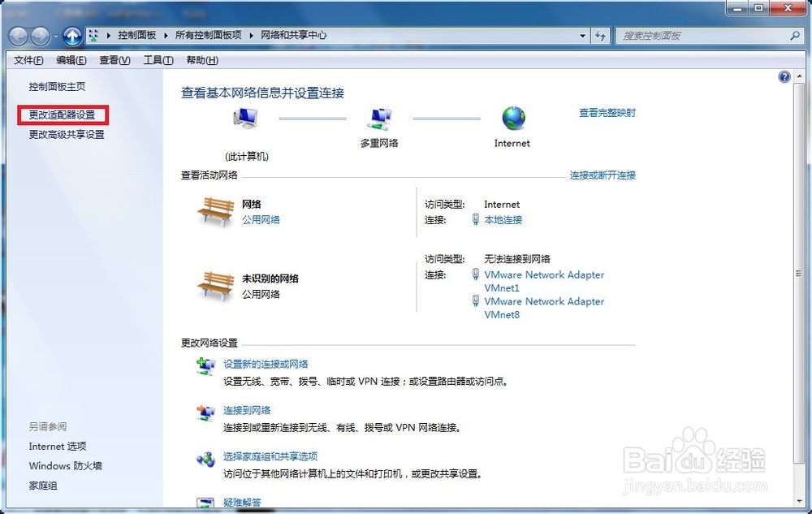Expand the chevron after 所有控制面板项
812x514 pixels.
click(x=251, y=36)
